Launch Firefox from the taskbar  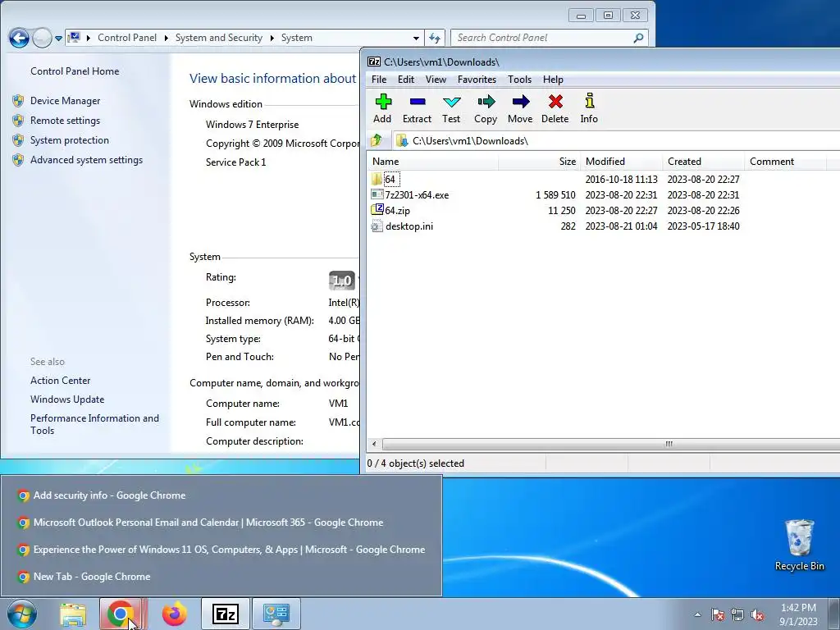174,614
